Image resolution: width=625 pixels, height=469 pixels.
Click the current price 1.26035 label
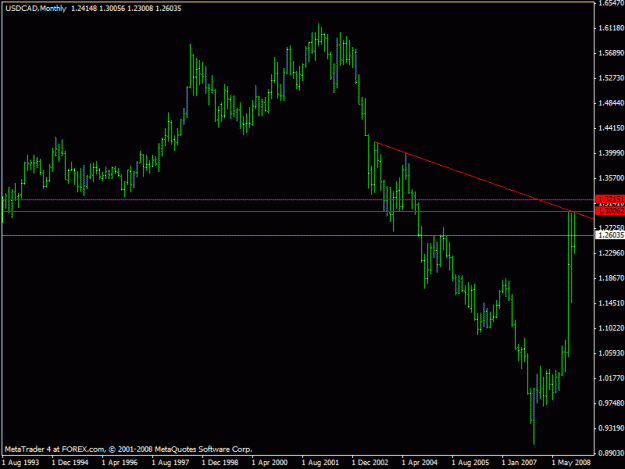pos(610,235)
